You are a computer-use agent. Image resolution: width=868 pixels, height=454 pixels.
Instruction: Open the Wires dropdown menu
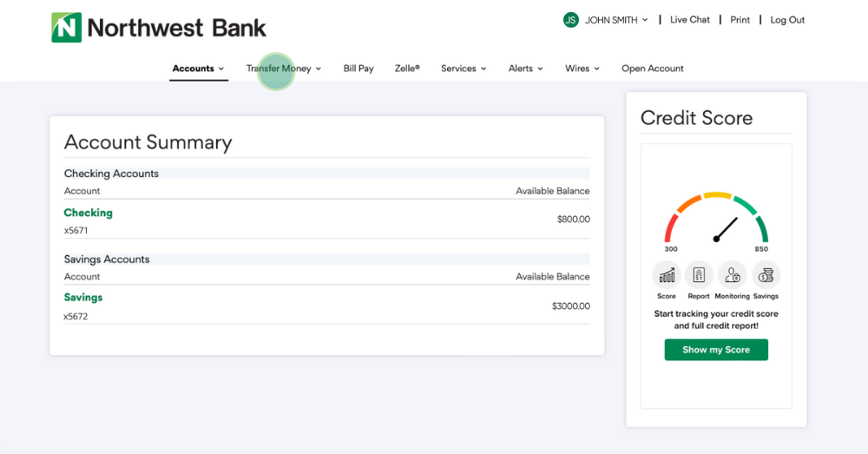(x=582, y=69)
